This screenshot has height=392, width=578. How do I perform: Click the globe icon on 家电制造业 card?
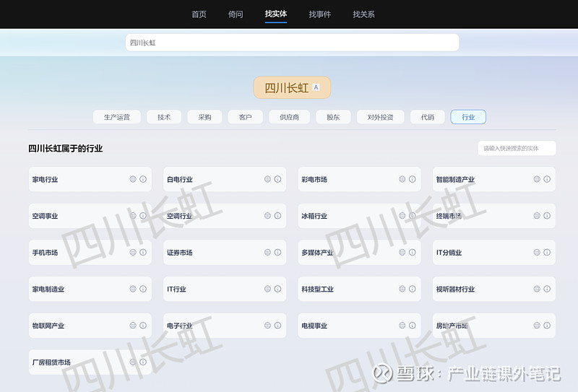pos(133,289)
